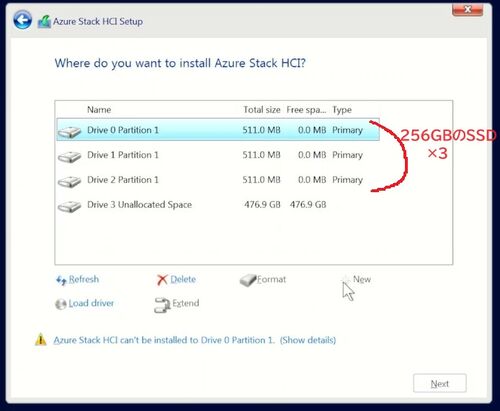Click the drive icon for Drive 3 Unallocated Space
This screenshot has height=411, width=500.
coord(69,206)
